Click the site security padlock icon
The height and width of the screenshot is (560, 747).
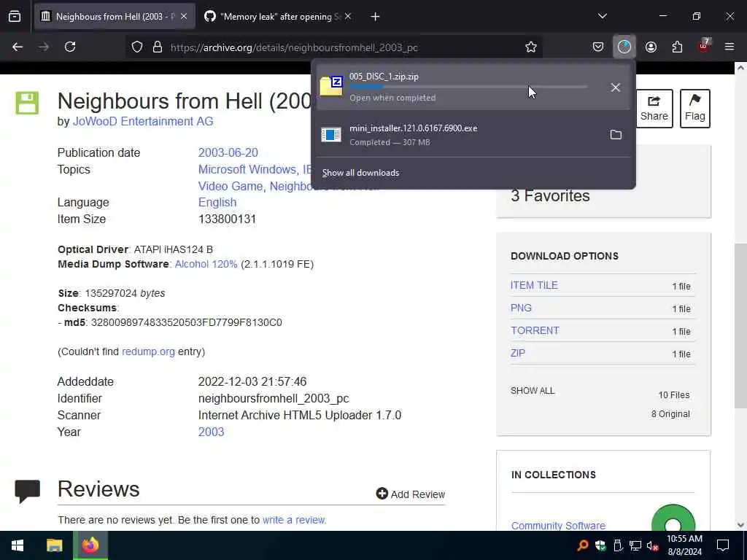(x=158, y=47)
